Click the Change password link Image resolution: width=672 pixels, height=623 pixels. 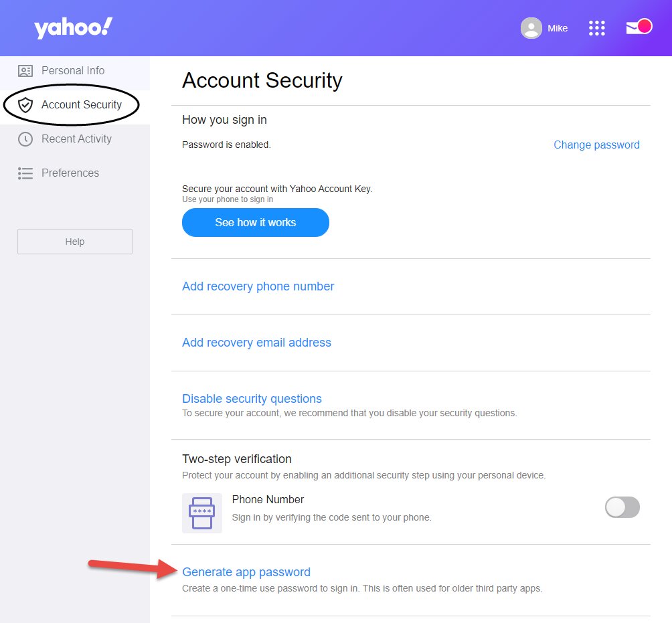(x=596, y=145)
